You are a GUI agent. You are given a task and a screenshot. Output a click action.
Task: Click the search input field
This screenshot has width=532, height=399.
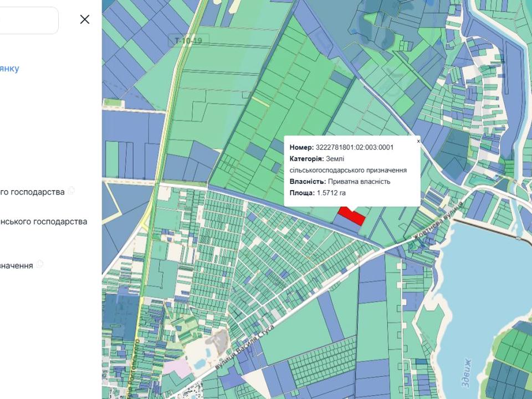pos(28,21)
